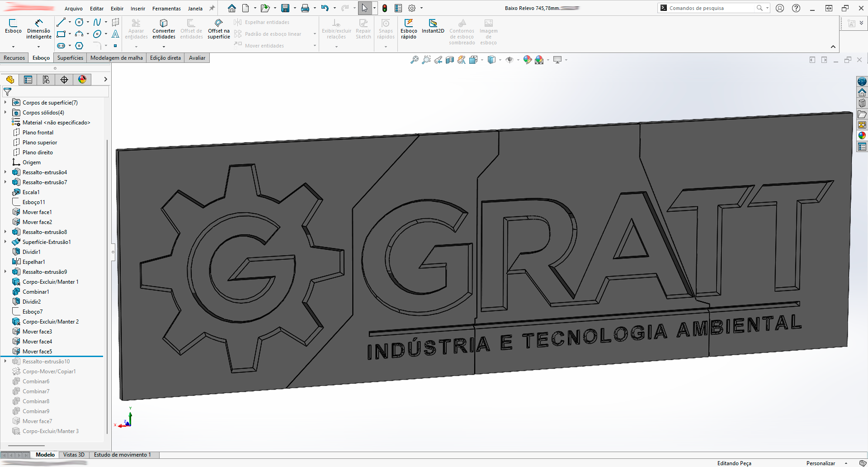Collapse the ribbon with the up chevron
This screenshot has width=868, height=467.
click(x=833, y=47)
